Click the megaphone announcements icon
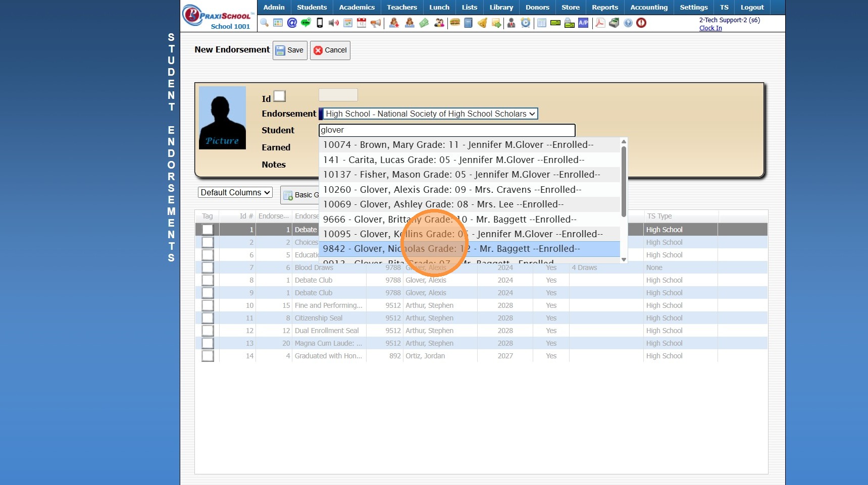The image size is (868, 485). pyautogui.click(x=376, y=23)
